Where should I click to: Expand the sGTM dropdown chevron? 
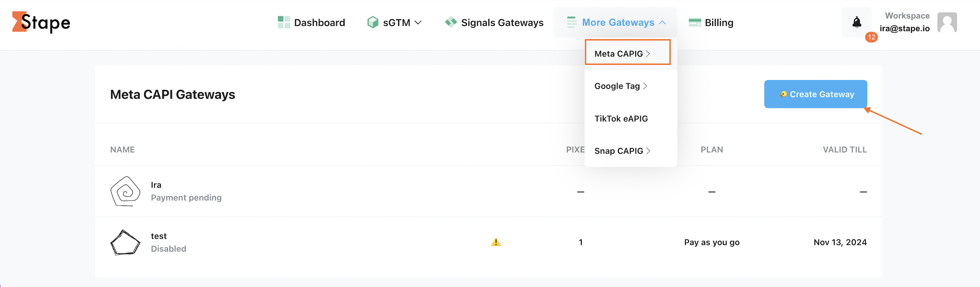click(418, 22)
